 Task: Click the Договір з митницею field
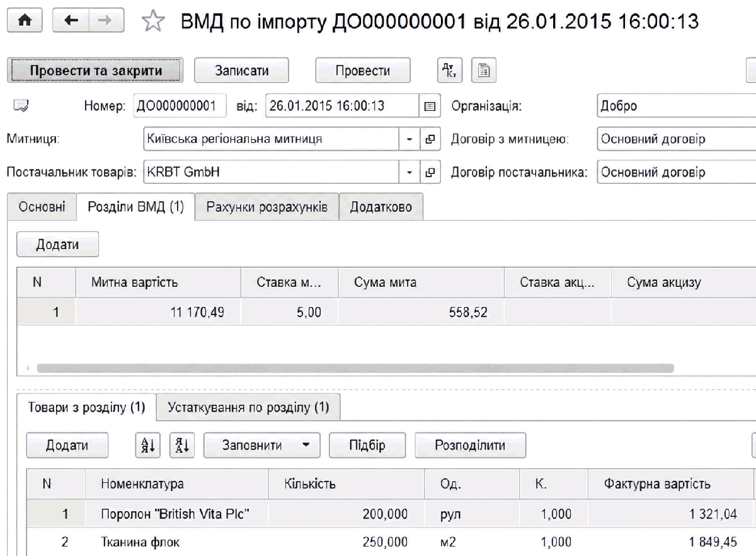pos(675,140)
